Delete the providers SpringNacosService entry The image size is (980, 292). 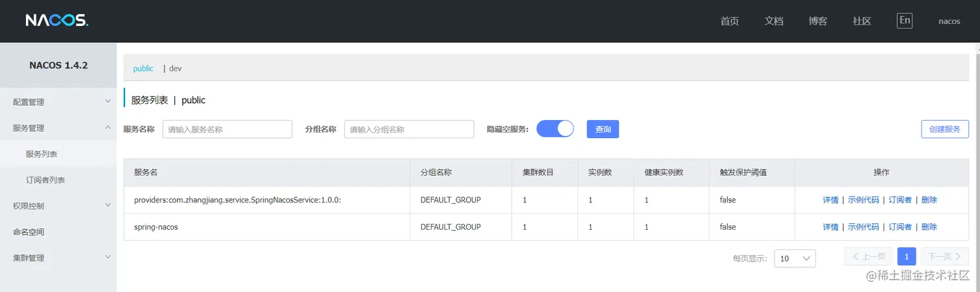point(929,200)
